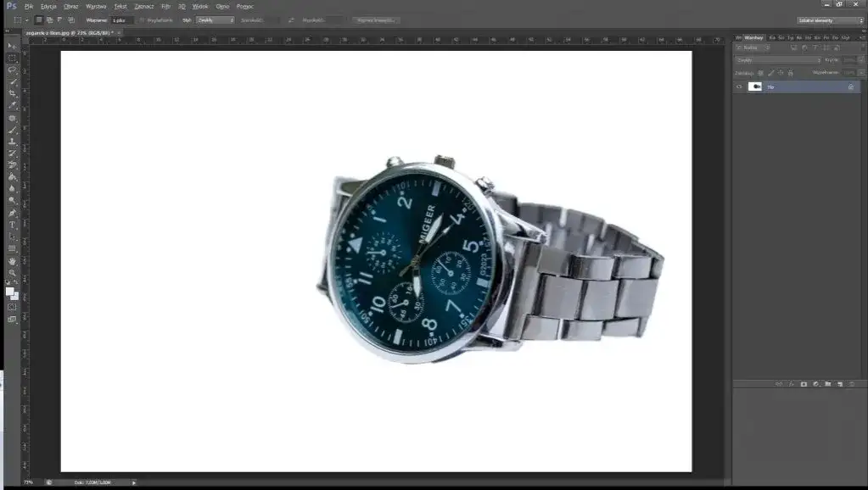
Task: Select the Rectangular Marquee tool
Action: 12,58
